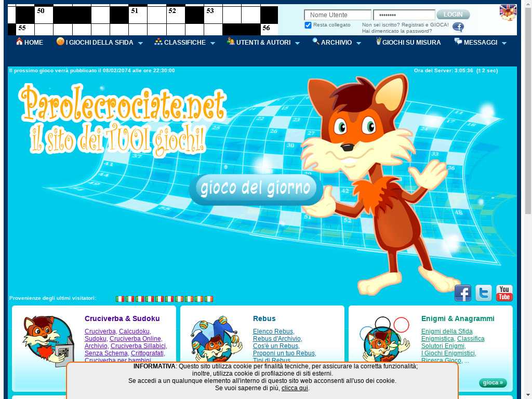Open the Twitter page from the banner icon
532x399 pixels.
pos(484,293)
